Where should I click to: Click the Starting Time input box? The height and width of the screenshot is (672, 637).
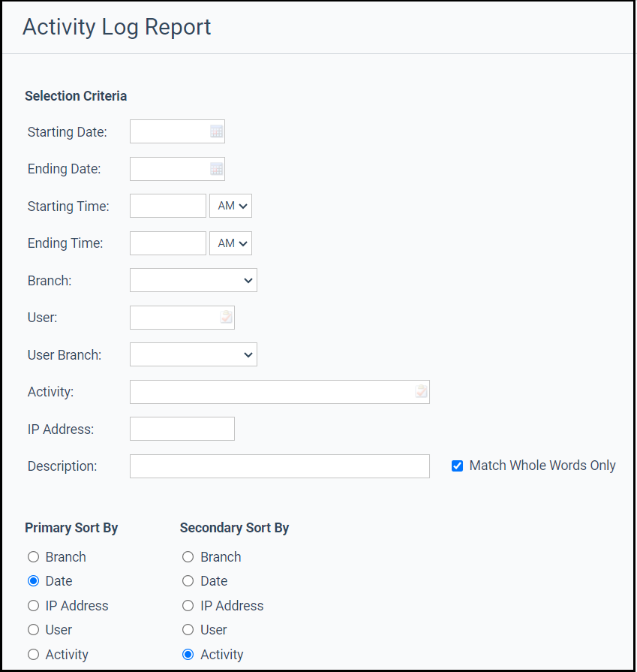[x=167, y=205]
